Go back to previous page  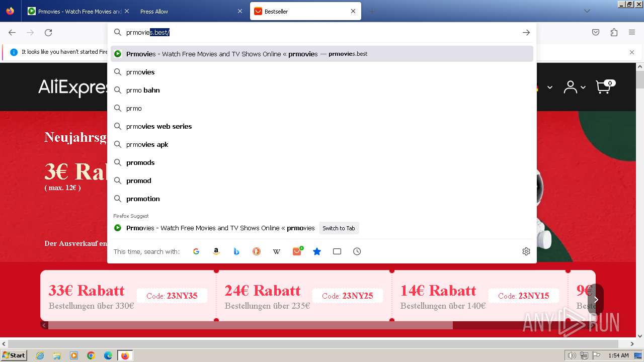(12, 32)
